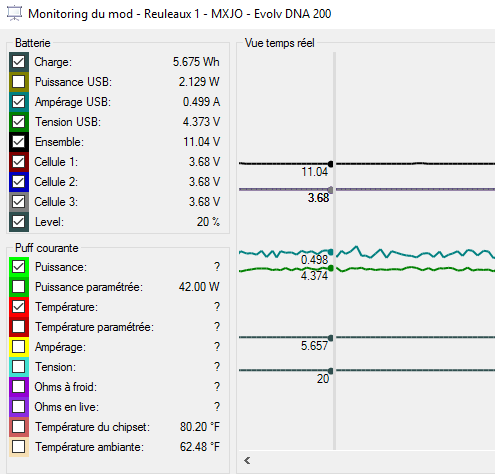Toggle the Ampérage USB checkbox
This screenshot has width=495, height=474.
click(x=19, y=102)
